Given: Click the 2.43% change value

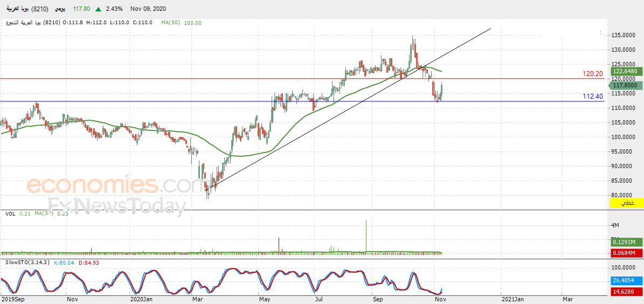Looking at the screenshot, I should [x=114, y=9].
